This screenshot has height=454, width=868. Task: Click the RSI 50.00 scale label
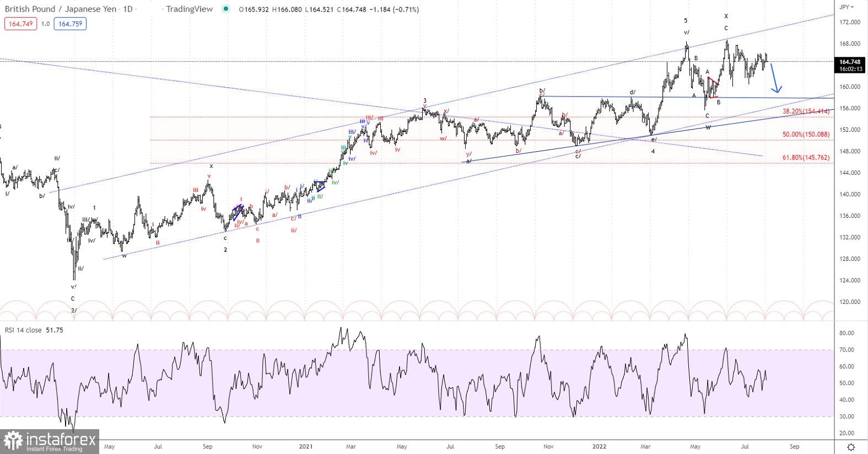[847, 383]
